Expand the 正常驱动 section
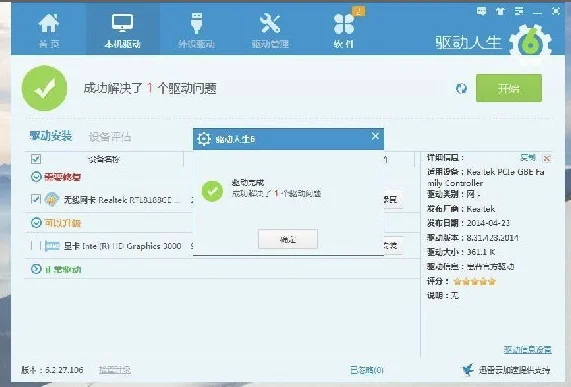Viewport: 571px width, 387px height. pos(36,269)
